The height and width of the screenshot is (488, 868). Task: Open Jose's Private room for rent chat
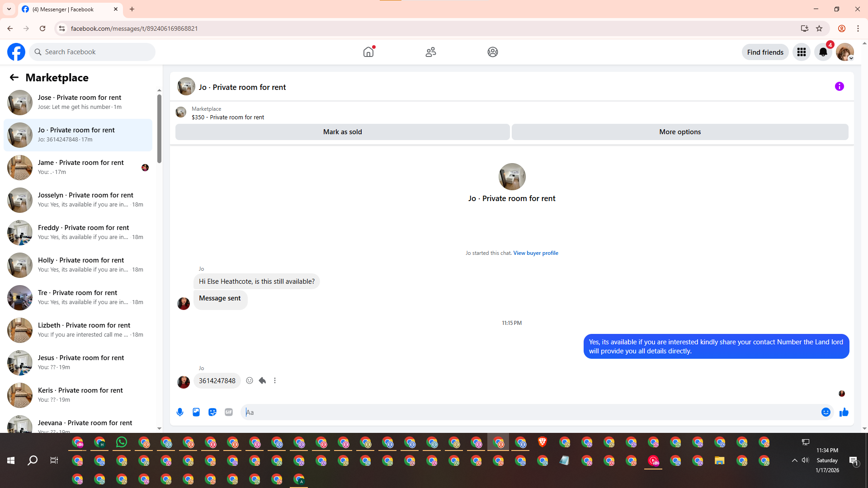point(79,102)
